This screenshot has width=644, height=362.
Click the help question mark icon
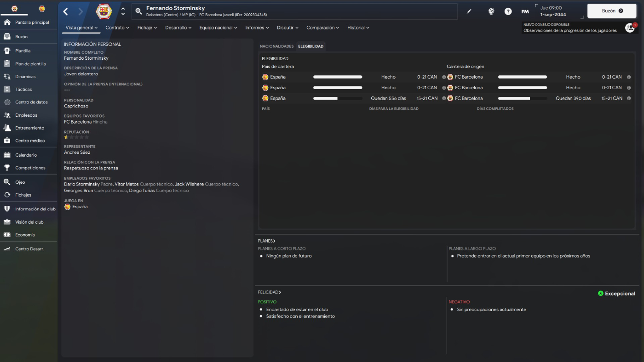[x=508, y=11]
